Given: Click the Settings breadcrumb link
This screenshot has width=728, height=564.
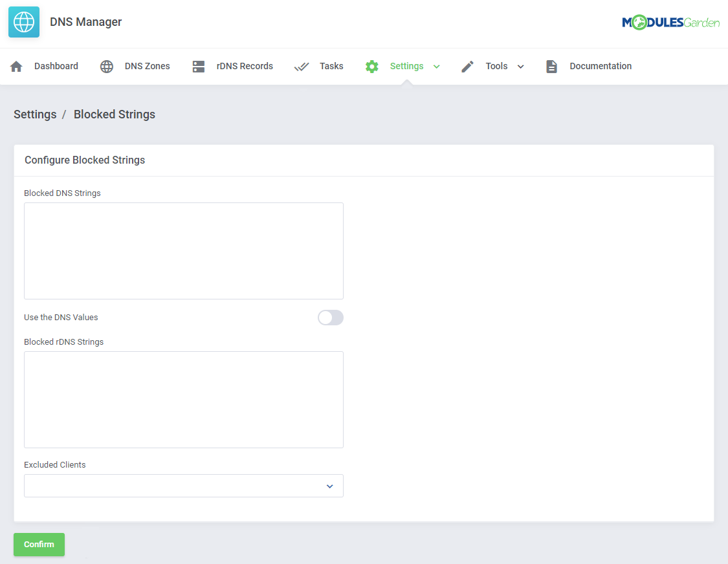Looking at the screenshot, I should point(35,114).
